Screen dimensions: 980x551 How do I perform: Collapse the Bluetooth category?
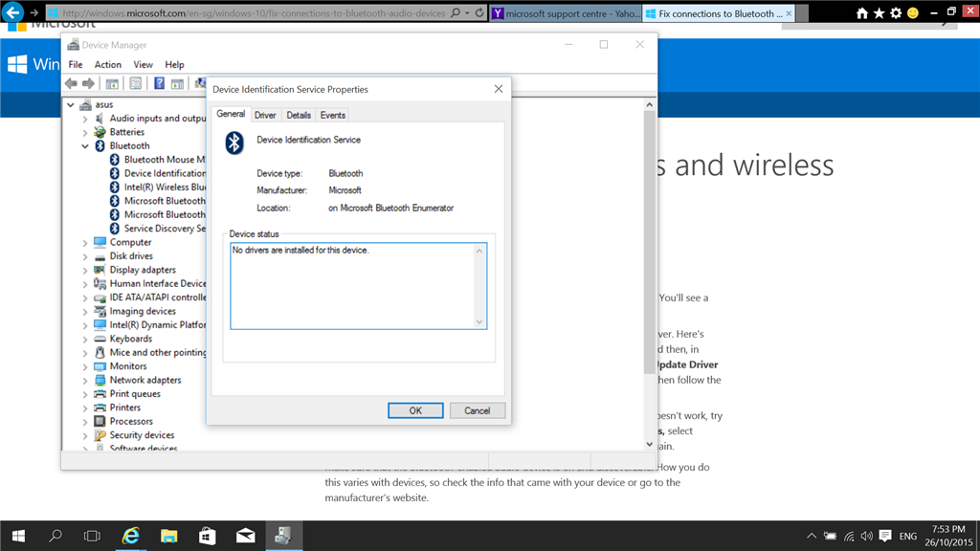[x=85, y=146]
